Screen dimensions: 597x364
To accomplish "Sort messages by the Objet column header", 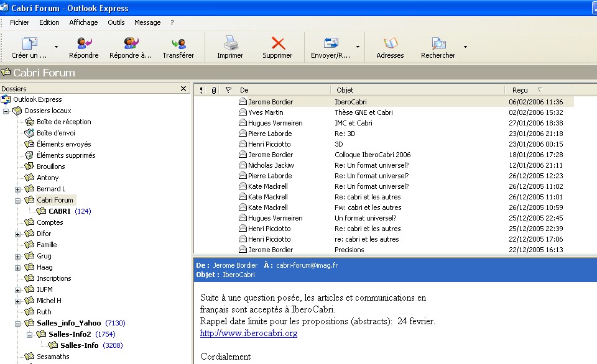I will 418,90.
